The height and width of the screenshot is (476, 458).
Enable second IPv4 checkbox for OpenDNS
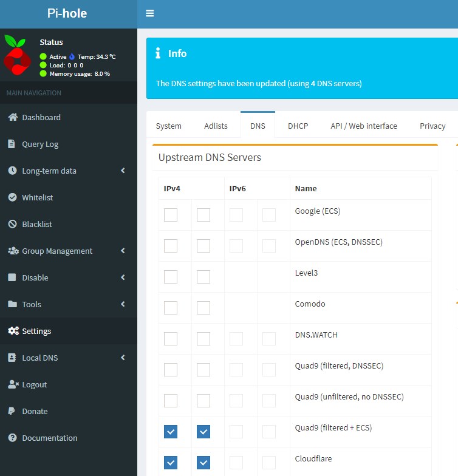(x=203, y=246)
